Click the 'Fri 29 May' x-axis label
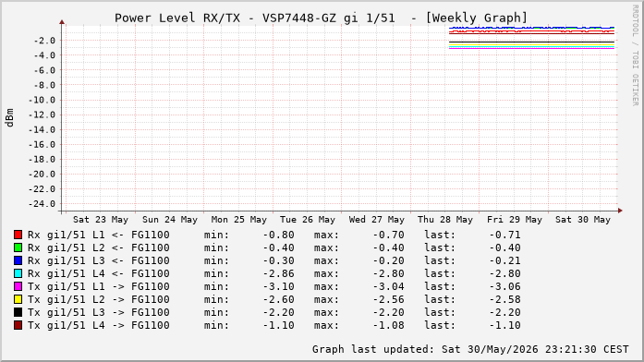644x362 pixels. point(515,220)
